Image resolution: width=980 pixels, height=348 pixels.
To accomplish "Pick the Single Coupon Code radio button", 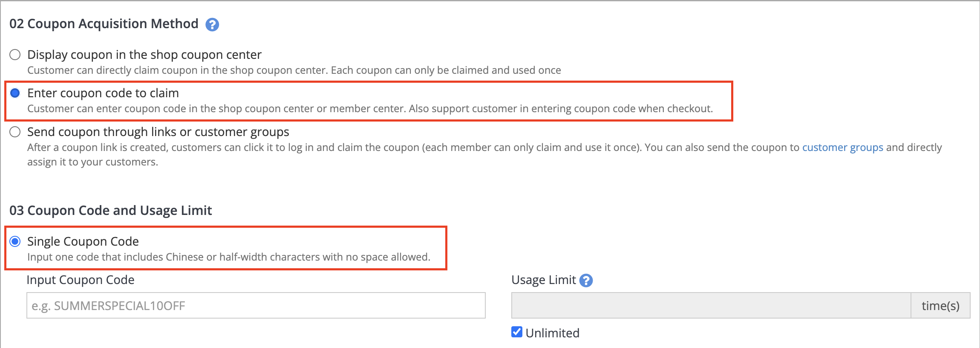I will pos(15,241).
